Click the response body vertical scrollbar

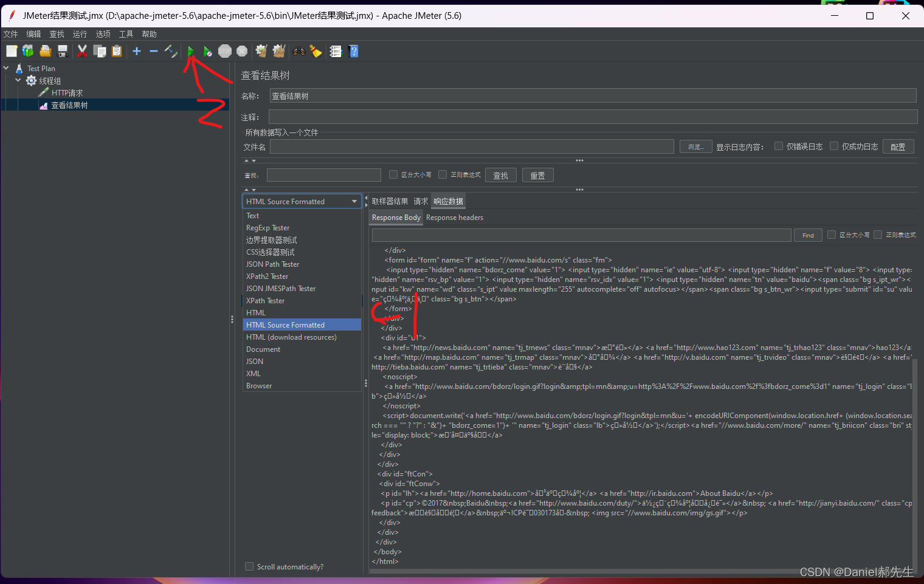[916, 462]
